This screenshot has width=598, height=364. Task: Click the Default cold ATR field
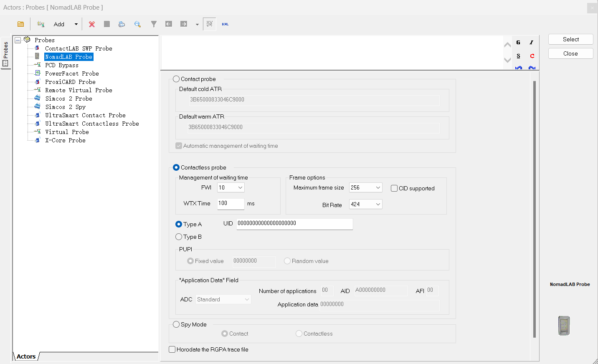[x=314, y=100]
